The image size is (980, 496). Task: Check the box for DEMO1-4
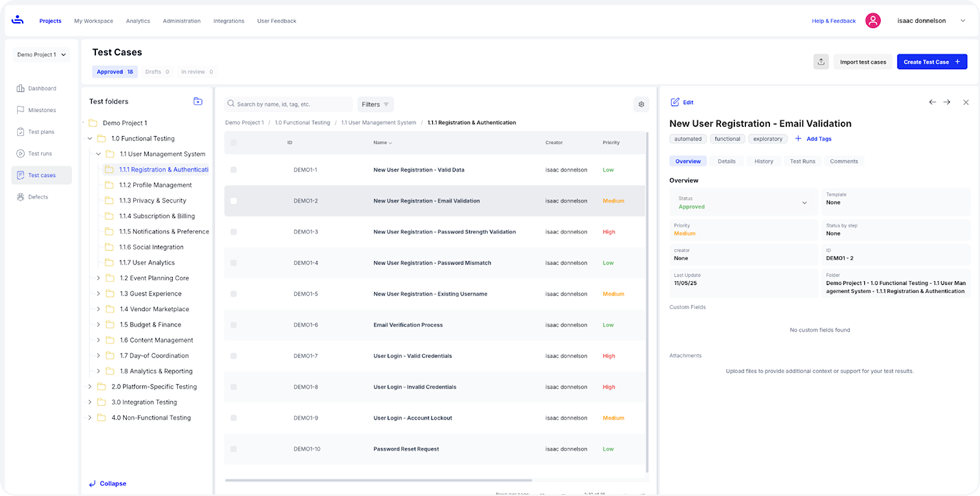234,263
